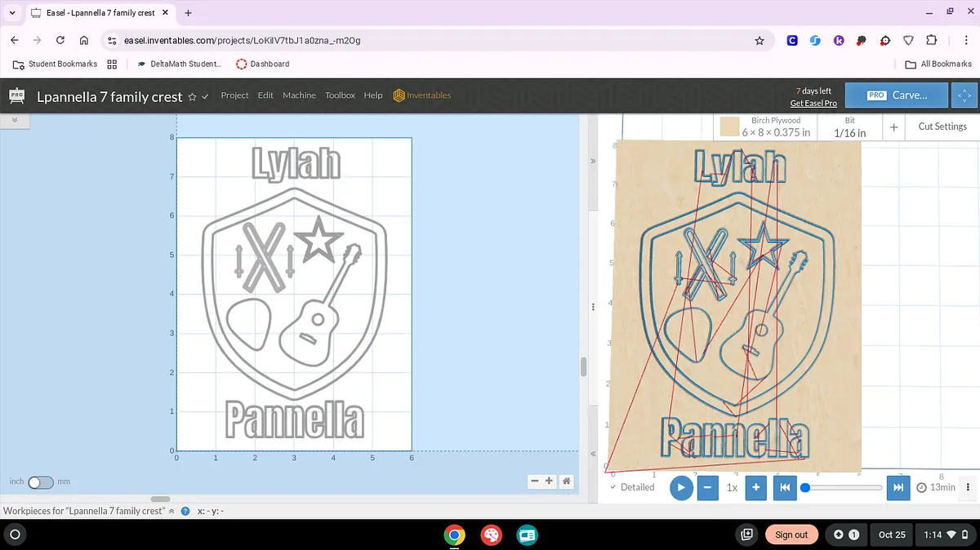Play the toolpath simulation
The width and height of the screenshot is (980, 550).
(x=680, y=487)
